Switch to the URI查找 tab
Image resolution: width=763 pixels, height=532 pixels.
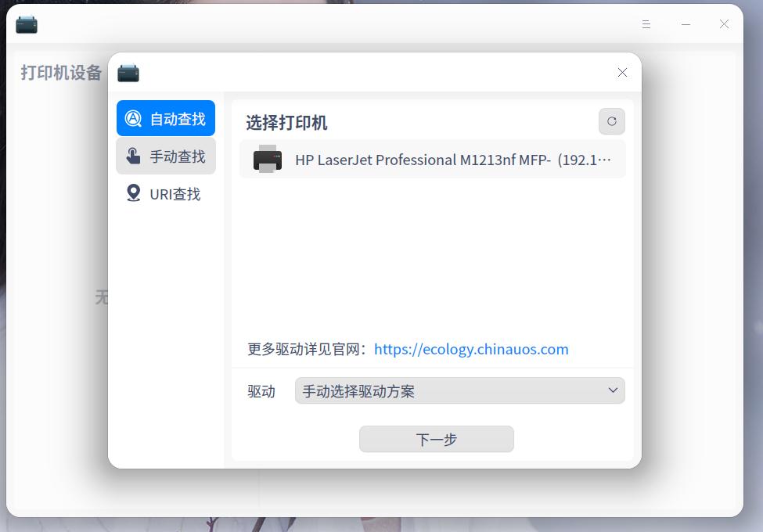(166, 193)
